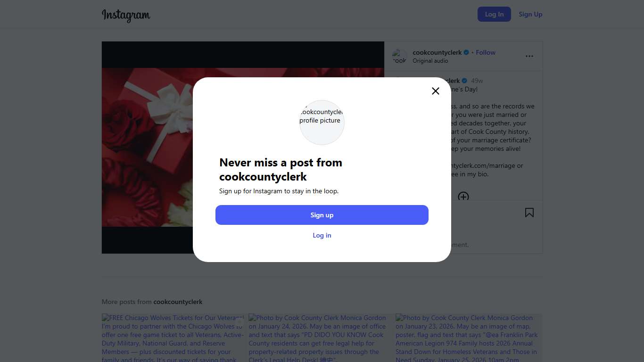Click the verified badge in the post header

(466, 53)
